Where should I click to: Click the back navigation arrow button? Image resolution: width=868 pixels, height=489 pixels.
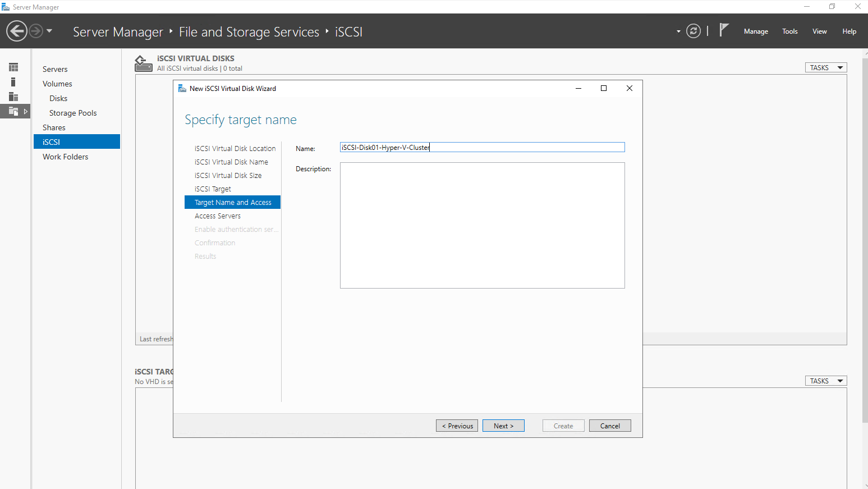(17, 31)
